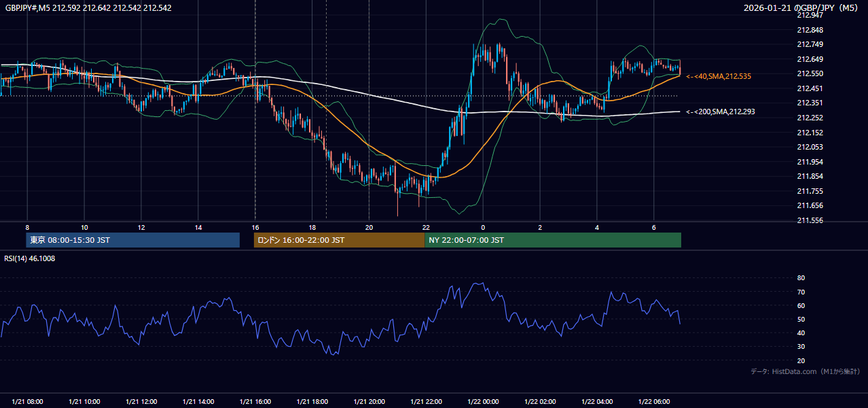Click bottom time label 1/22 02:00

[x=540, y=401]
